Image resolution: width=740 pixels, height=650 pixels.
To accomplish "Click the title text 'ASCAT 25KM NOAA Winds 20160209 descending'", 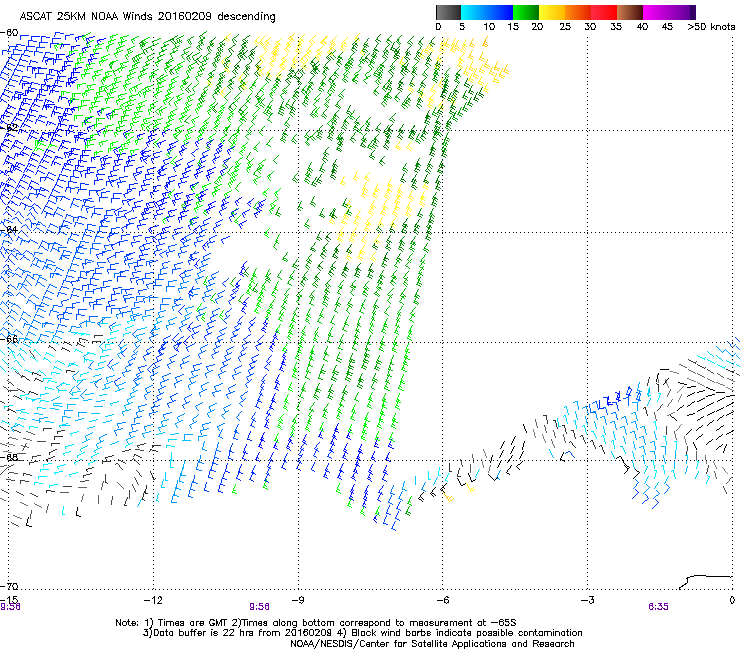I will point(147,16).
